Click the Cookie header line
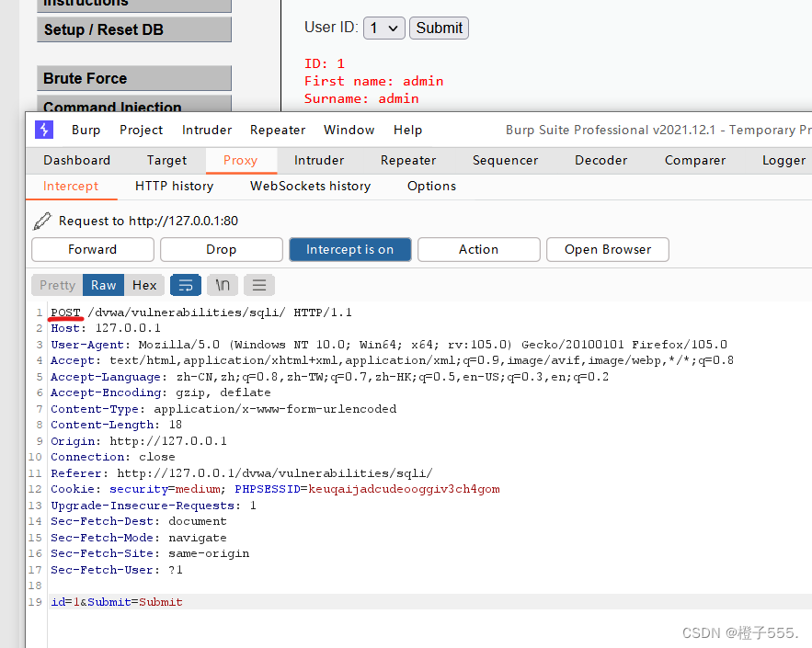 tap(275, 489)
